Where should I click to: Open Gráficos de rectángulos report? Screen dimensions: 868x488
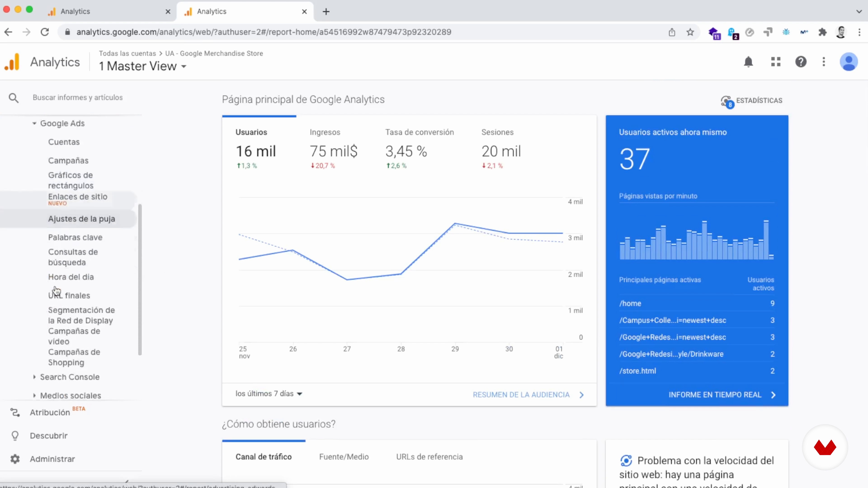click(71, 180)
